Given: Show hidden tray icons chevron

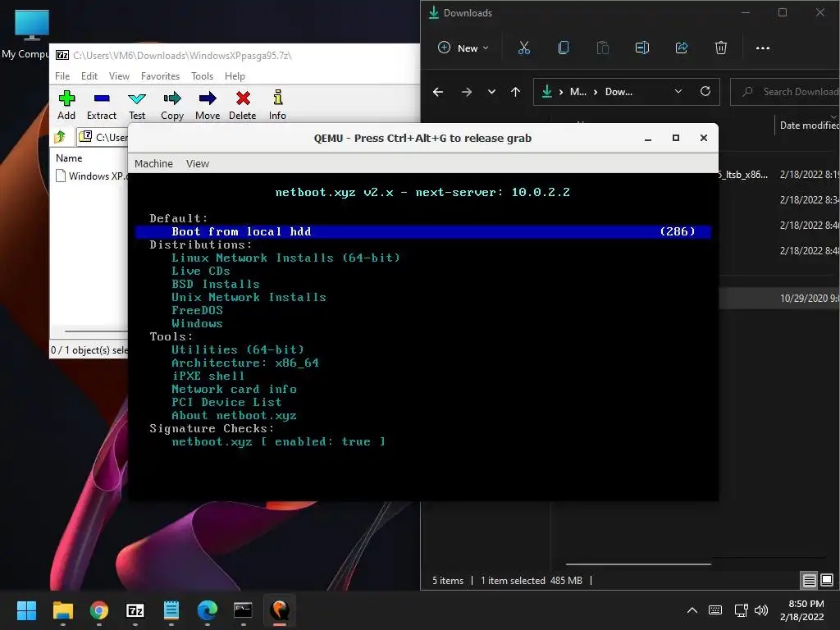Looking at the screenshot, I should [x=692, y=610].
